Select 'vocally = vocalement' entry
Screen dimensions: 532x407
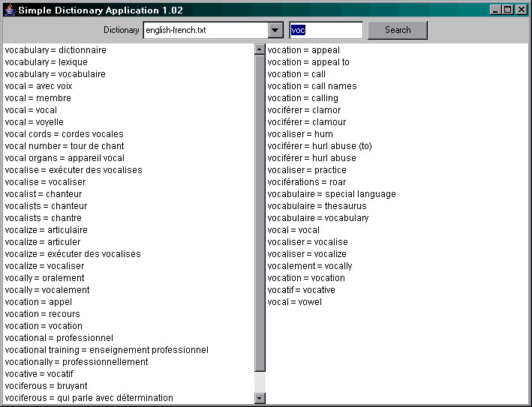(x=47, y=290)
